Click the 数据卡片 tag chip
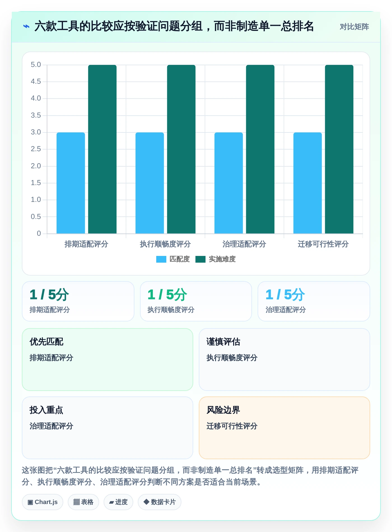The image size is (392, 532). (x=160, y=502)
